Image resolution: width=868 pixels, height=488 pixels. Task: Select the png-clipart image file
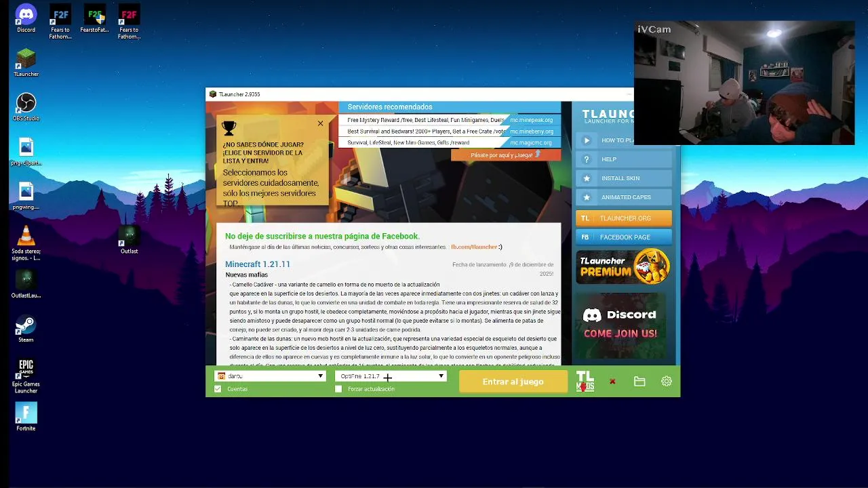click(x=26, y=152)
